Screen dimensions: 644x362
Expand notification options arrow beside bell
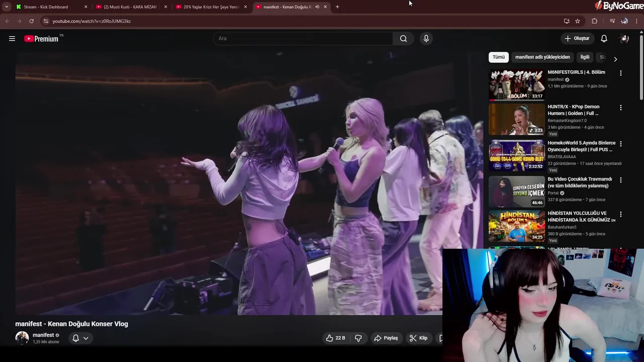(86, 338)
